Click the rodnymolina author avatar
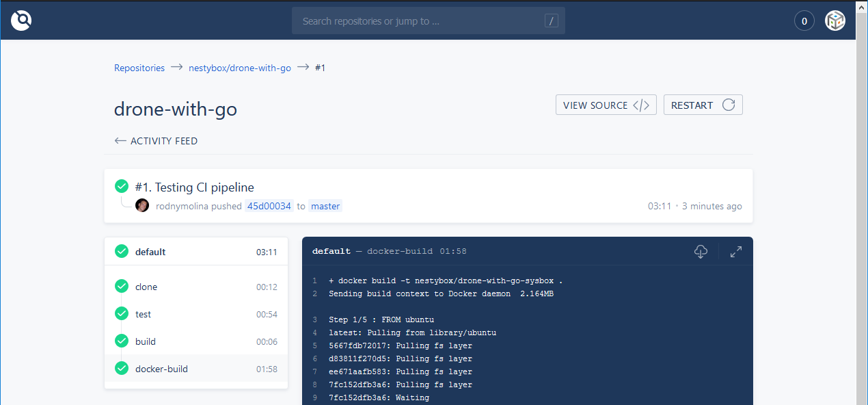Screen dimensions: 868x405 pyautogui.click(x=142, y=206)
